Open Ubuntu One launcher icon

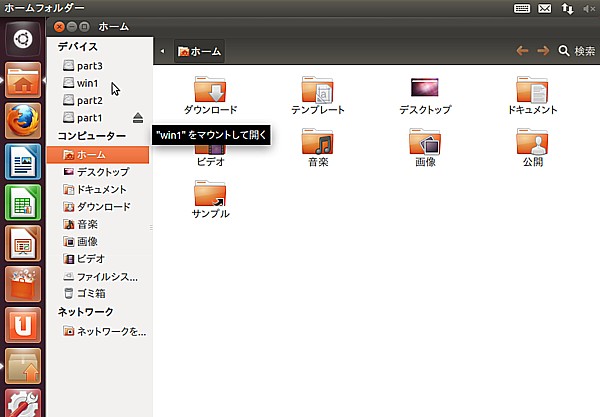[23, 326]
